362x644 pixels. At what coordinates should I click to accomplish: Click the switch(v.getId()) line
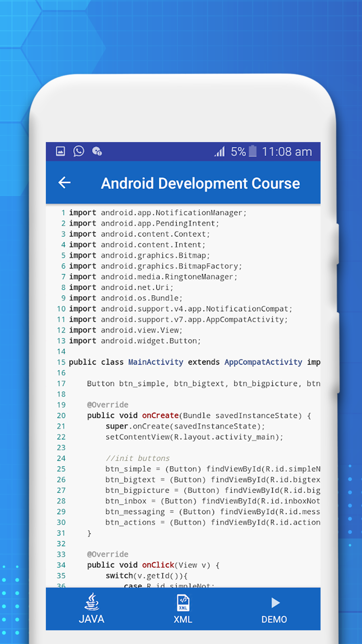pos(146,576)
